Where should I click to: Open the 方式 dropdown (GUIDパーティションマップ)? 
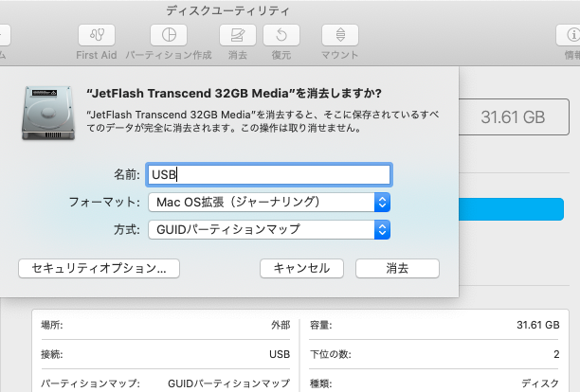pyautogui.click(x=269, y=229)
